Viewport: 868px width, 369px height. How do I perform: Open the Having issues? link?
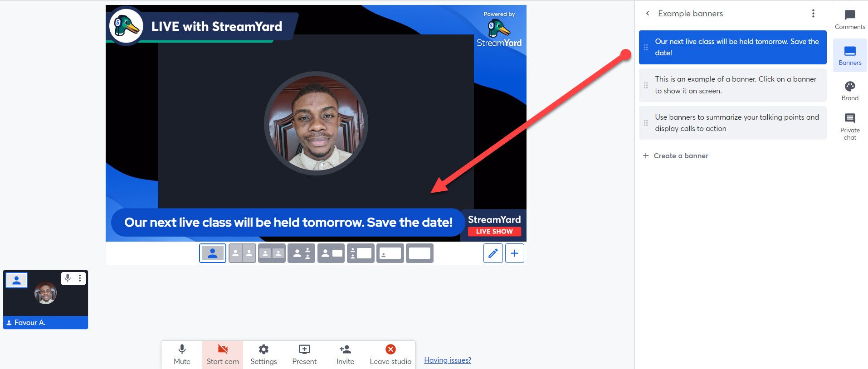pos(448,360)
